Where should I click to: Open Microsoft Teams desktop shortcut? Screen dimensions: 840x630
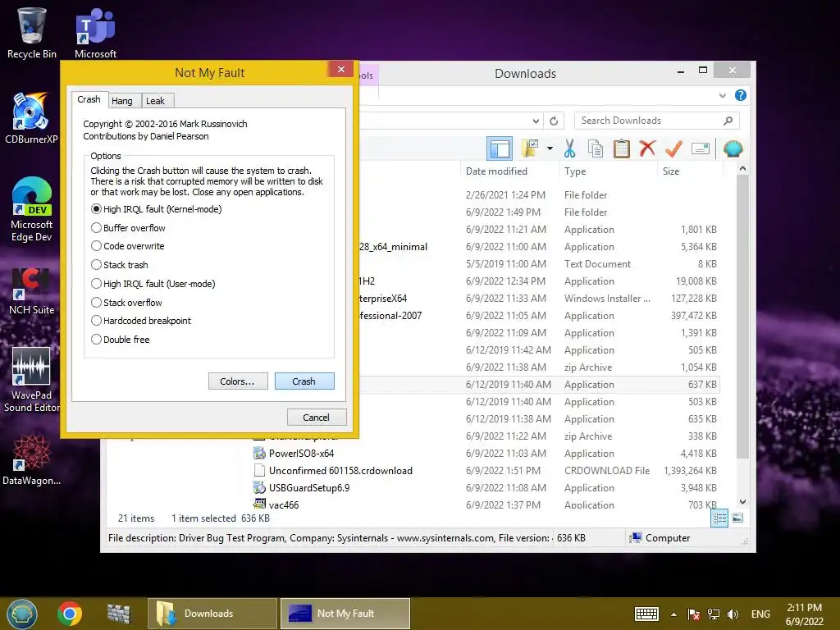(95, 32)
